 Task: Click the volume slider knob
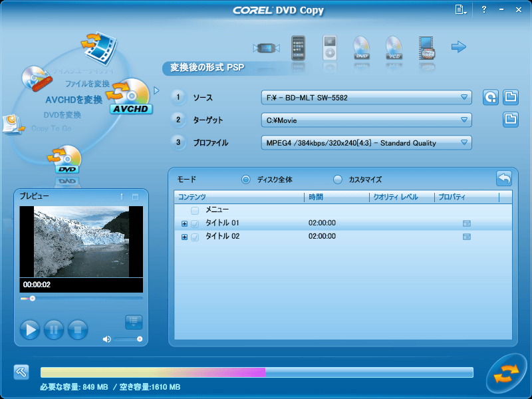point(140,339)
